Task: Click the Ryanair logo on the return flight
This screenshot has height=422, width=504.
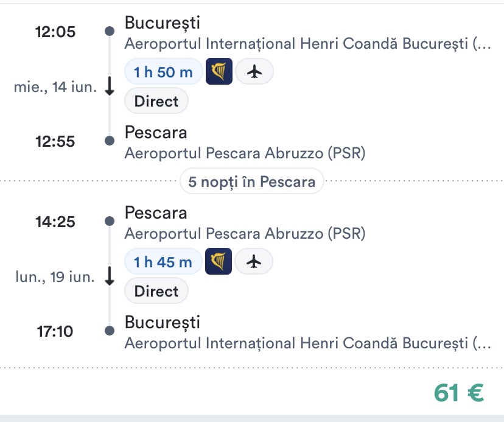Action: click(219, 262)
